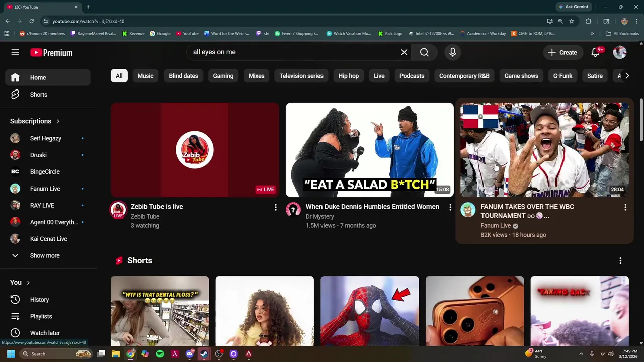
Task: Go to Home in sidebar
Action: pos(48,78)
